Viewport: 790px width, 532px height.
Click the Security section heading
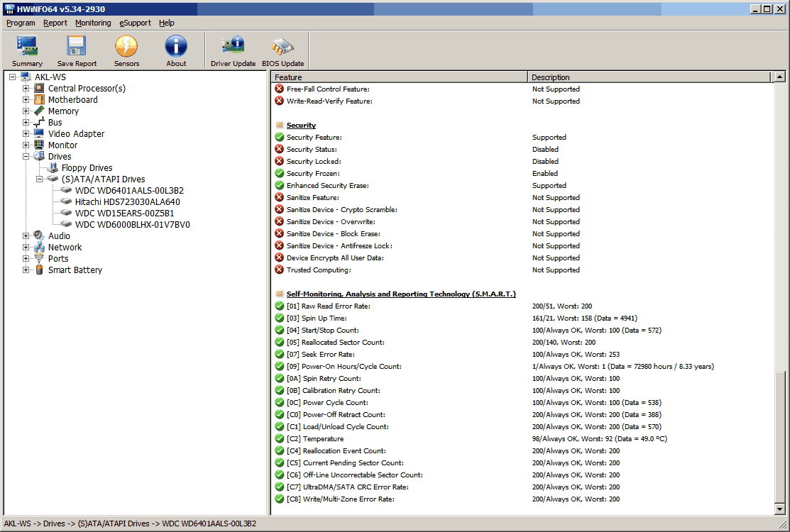pyautogui.click(x=301, y=125)
